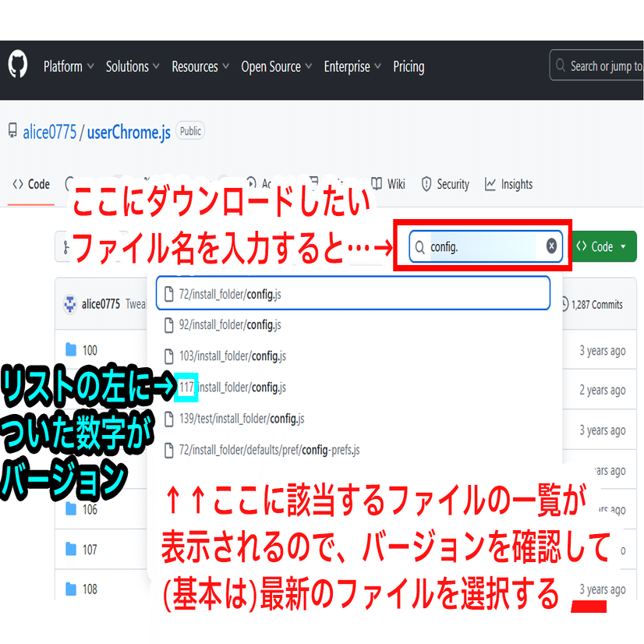Click the alice0775 avatar thumbnail

[x=72, y=303]
